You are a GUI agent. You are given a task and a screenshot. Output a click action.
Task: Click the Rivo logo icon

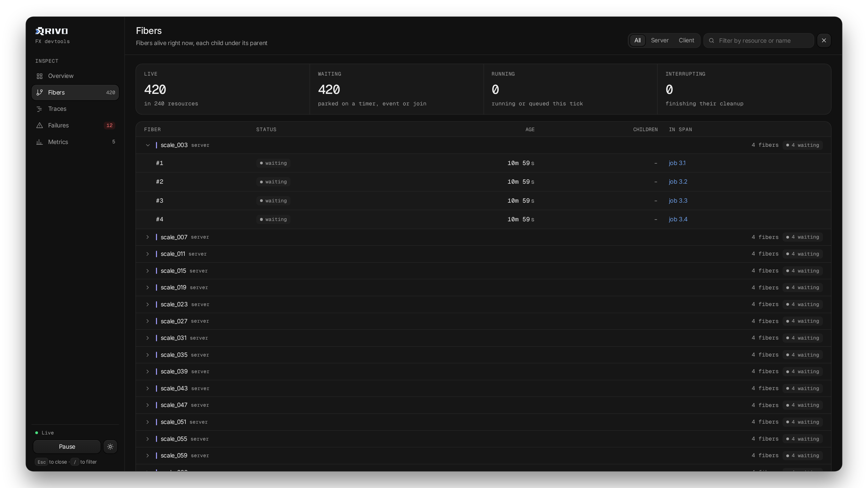[40, 31]
